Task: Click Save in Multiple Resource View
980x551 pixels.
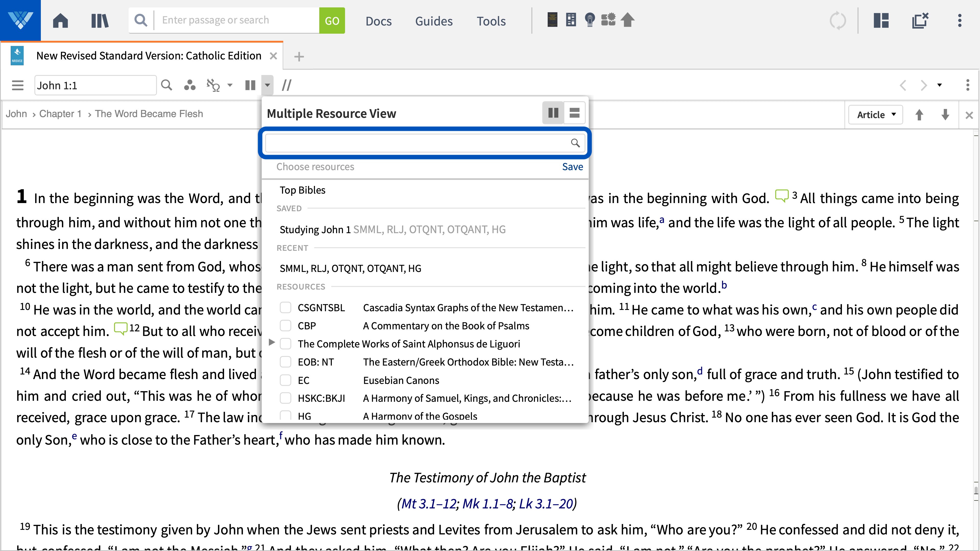Action: click(572, 167)
